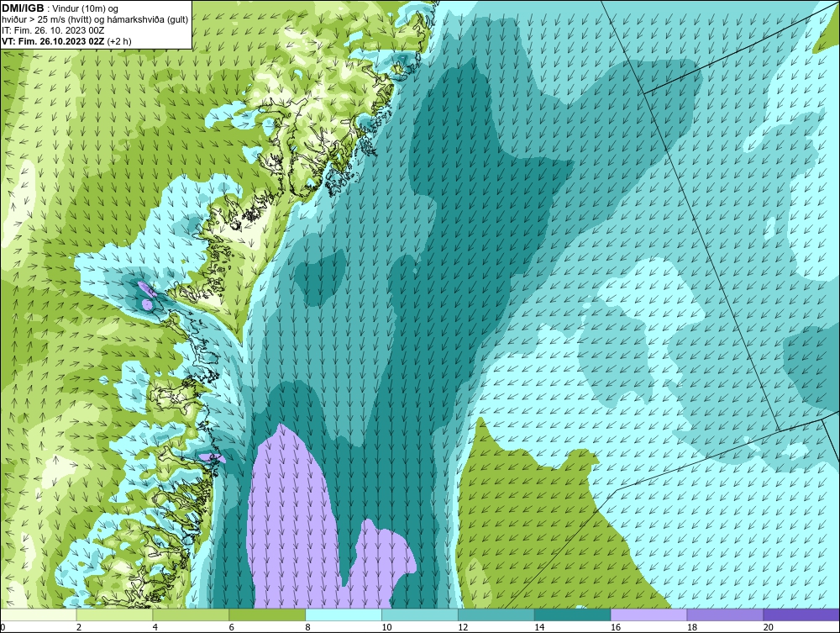
Task: Click the scale label 14
Action: pos(539,627)
